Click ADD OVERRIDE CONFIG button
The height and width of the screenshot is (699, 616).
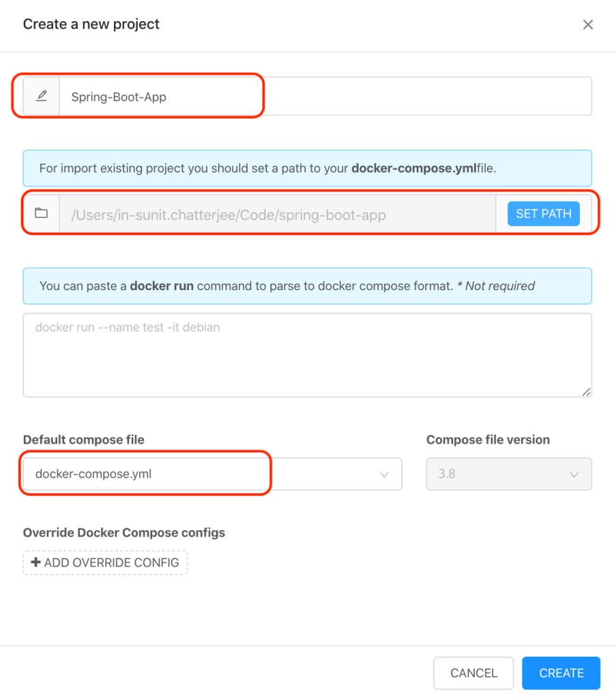pyautogui.click(x=106, y=562)
